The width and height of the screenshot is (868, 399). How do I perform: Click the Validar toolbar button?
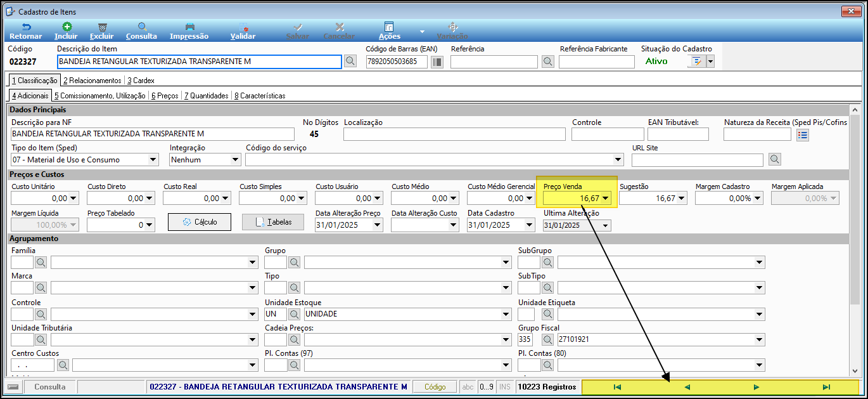tap(243, 31)
